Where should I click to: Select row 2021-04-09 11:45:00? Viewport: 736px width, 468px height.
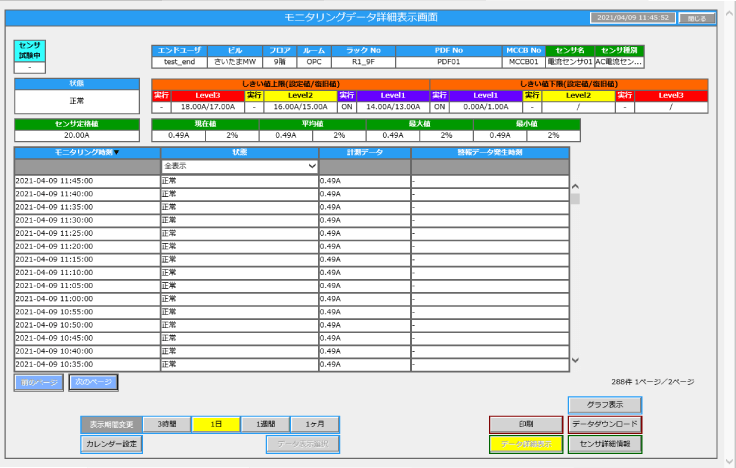pyautogui.click(x=291, y=181)
